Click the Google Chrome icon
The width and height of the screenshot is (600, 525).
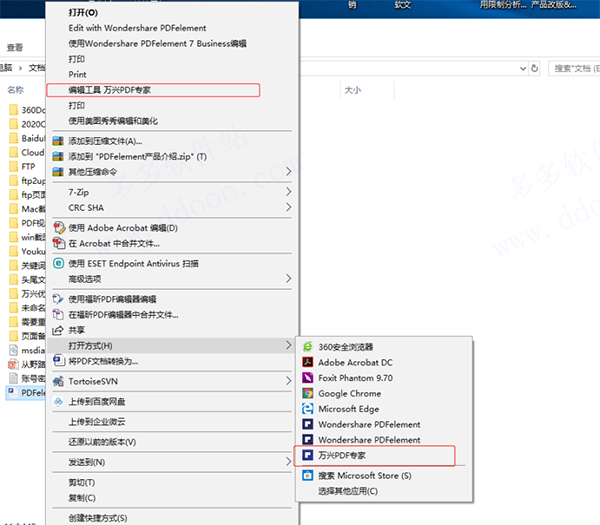308,393
